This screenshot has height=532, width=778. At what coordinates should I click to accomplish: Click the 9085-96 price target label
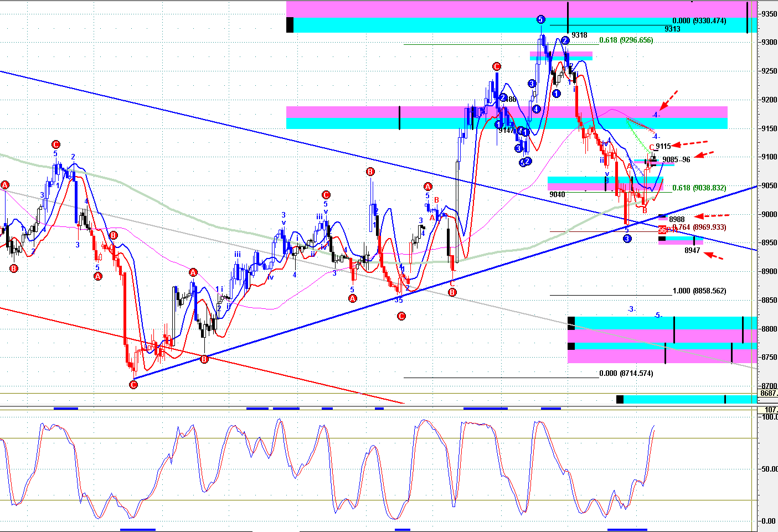coord(676,160)
